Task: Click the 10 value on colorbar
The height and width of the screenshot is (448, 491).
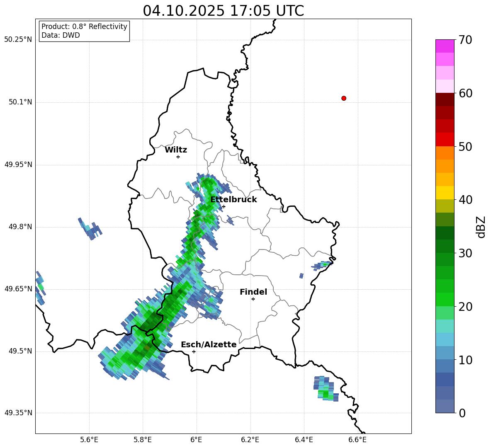Action: (465, 360)
